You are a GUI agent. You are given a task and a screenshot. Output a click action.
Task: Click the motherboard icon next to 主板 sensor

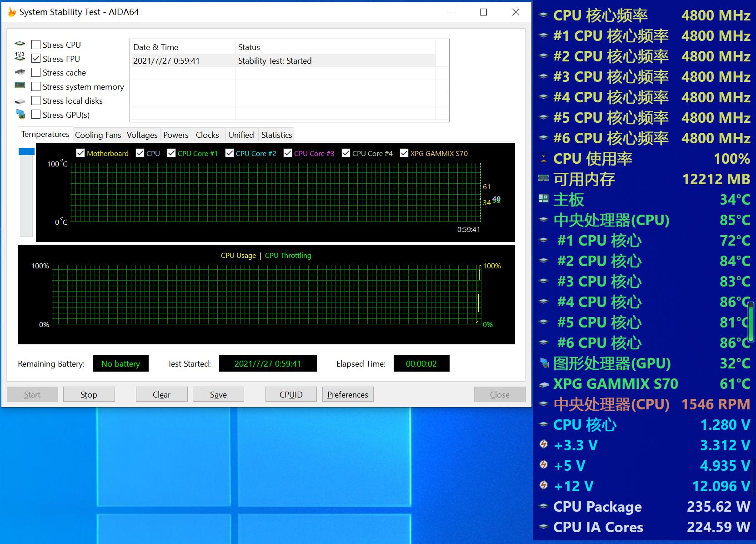pos(543,199)
